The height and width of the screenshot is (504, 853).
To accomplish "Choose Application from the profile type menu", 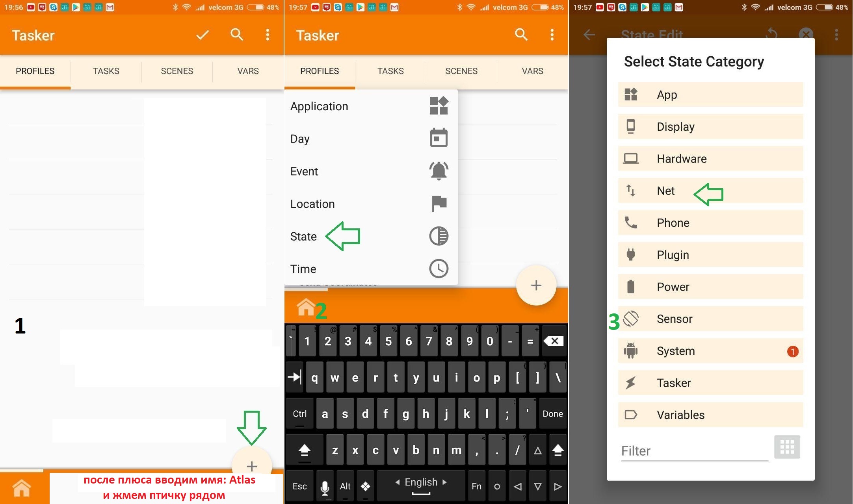I will pos(371,106).
